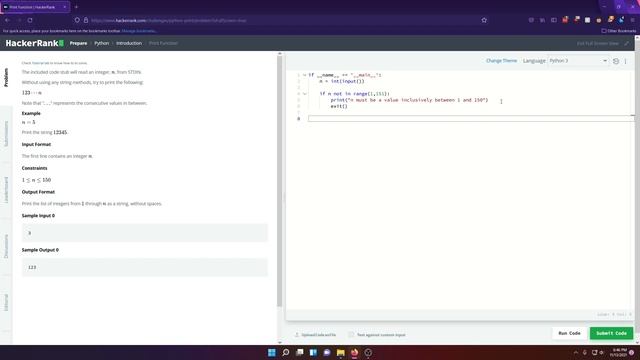Enable Test against custom input checkbox
Image resolution: width=640 pixels, height=360 pixels.
(x=351, y=335)
